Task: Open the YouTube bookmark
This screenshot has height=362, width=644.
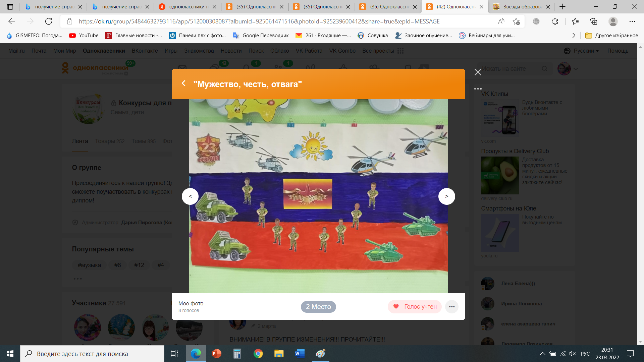Action: [x=84, y=36]
